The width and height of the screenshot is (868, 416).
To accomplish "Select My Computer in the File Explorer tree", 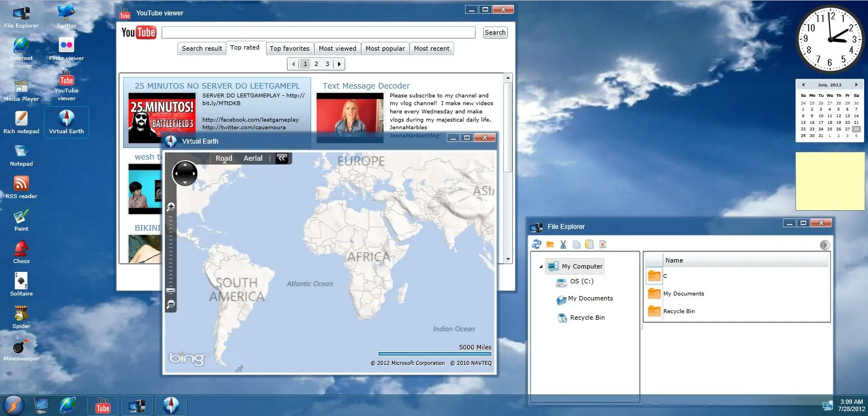I will pyautogui.click(x=575, y=266).
